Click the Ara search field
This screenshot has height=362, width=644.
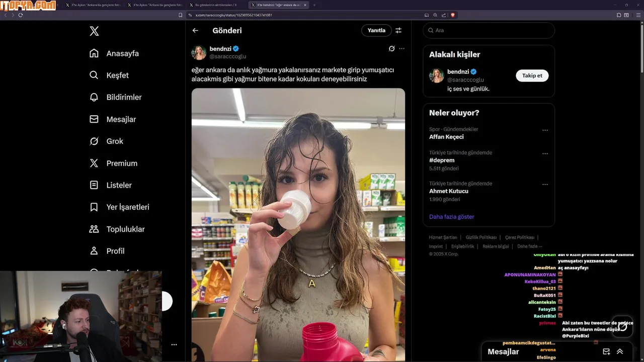click(x=489, y=31)
